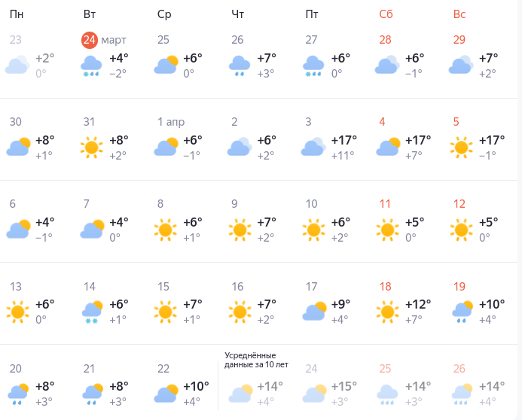Click the snowflake cloud icon for April 14
This screenshot has height=420, width=522.
[92, 312]
